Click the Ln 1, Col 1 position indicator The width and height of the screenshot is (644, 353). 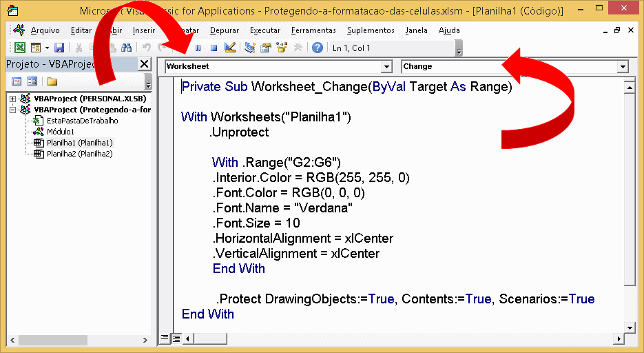click(351, 48)
